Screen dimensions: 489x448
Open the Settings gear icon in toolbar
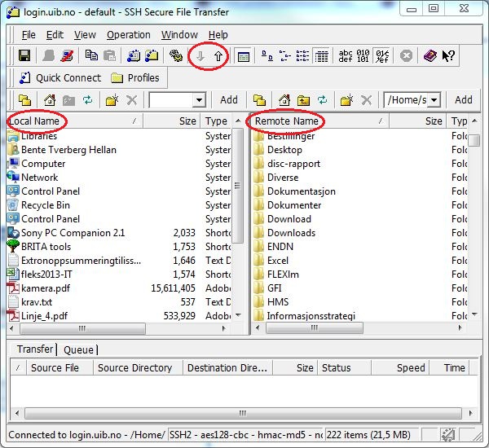(x=175, y=56)
